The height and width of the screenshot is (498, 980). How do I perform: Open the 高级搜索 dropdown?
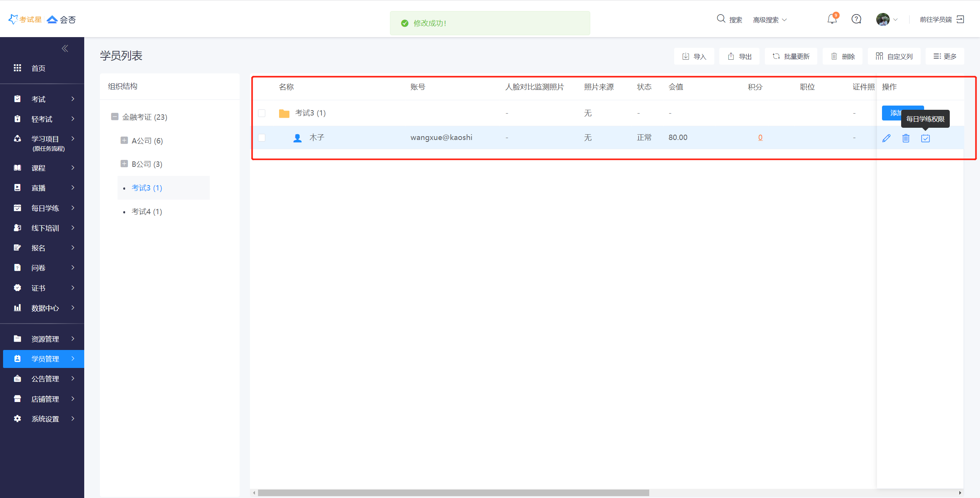pyautogui.click(x=769, y=20)
